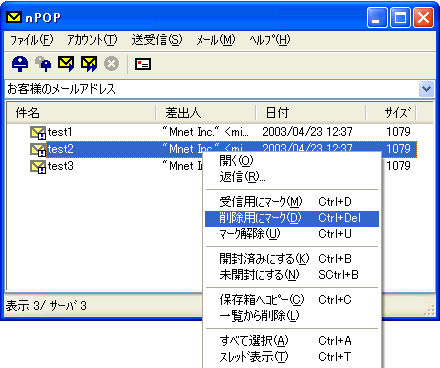The height and width of the screenshot is (368, 440).
Task: Click the grayed stop transfer X icon
Action: pyautogui.click(x=111, y=64)
